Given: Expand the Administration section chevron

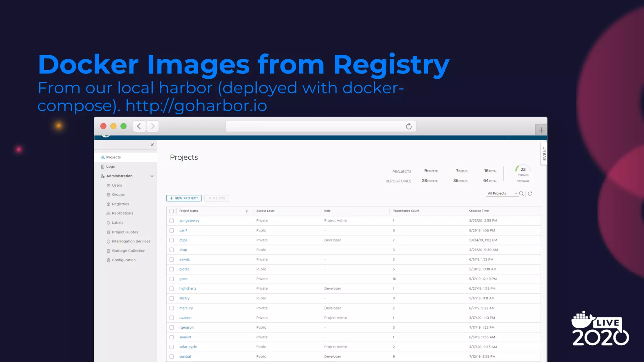Looking at the screenshot, I should (152, 176).
